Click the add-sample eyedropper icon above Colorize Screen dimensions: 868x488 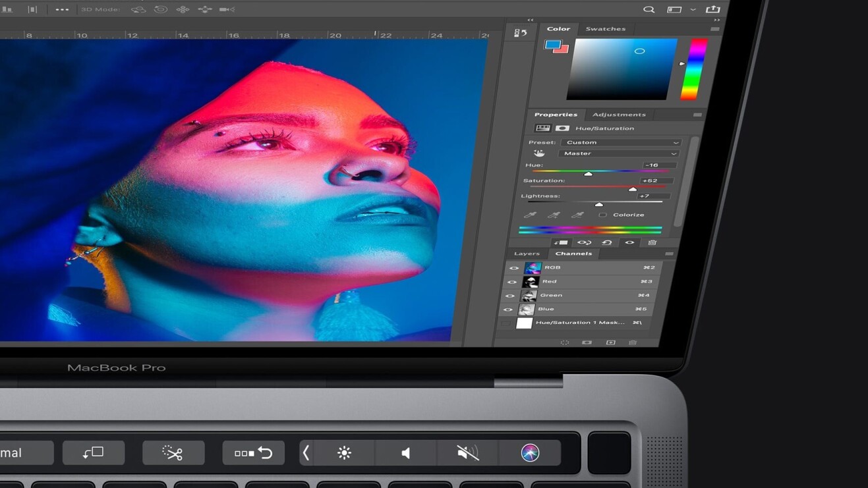click(x=554, y=215)
